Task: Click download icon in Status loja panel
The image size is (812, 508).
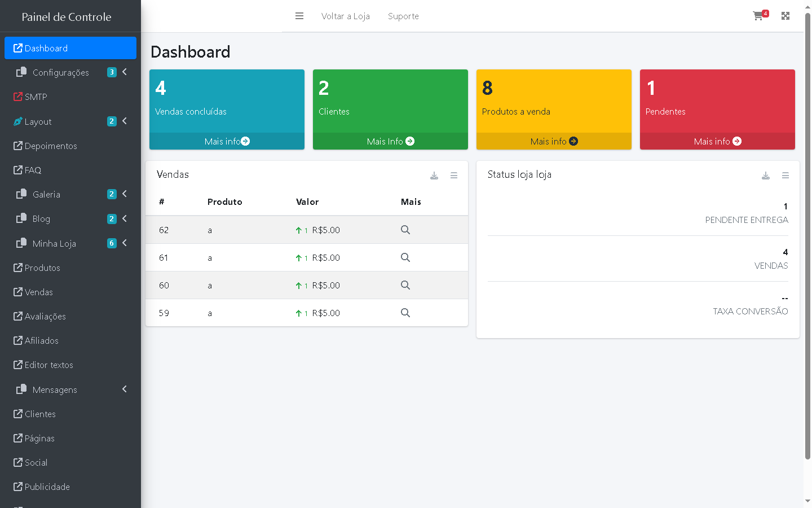Action: (766, 176)
